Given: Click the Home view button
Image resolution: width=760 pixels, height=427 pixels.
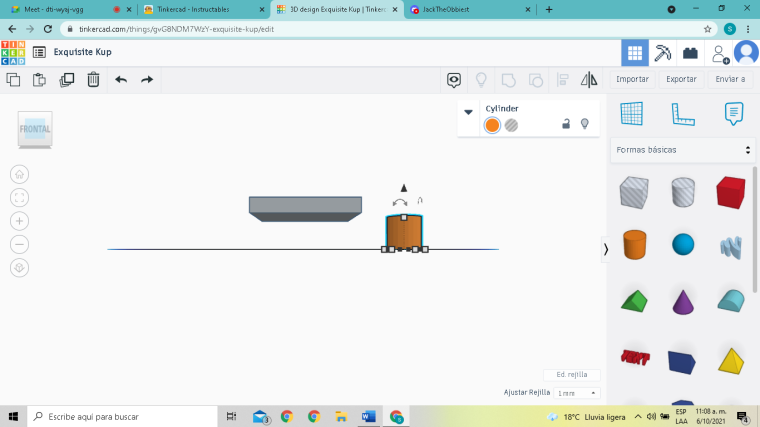Looking at the screenshot, I should [x=19, y=174].
